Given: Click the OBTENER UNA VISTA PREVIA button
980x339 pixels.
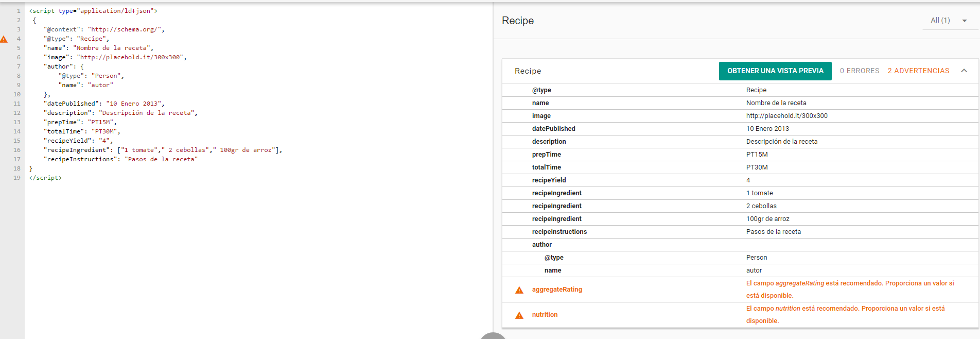Looking at the screenshot, I should tap(775, 71).
